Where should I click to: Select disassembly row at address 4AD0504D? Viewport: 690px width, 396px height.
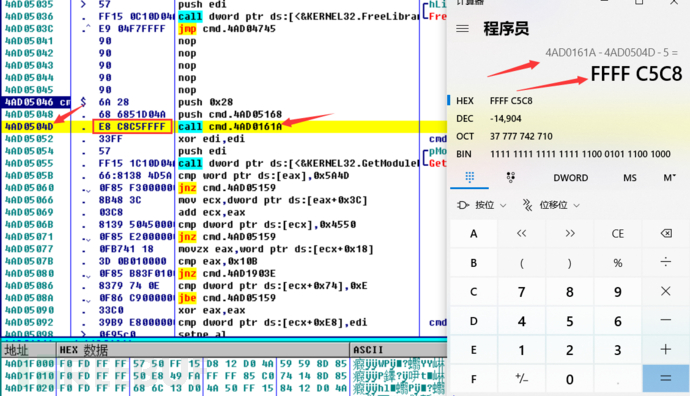click(224, 127)
